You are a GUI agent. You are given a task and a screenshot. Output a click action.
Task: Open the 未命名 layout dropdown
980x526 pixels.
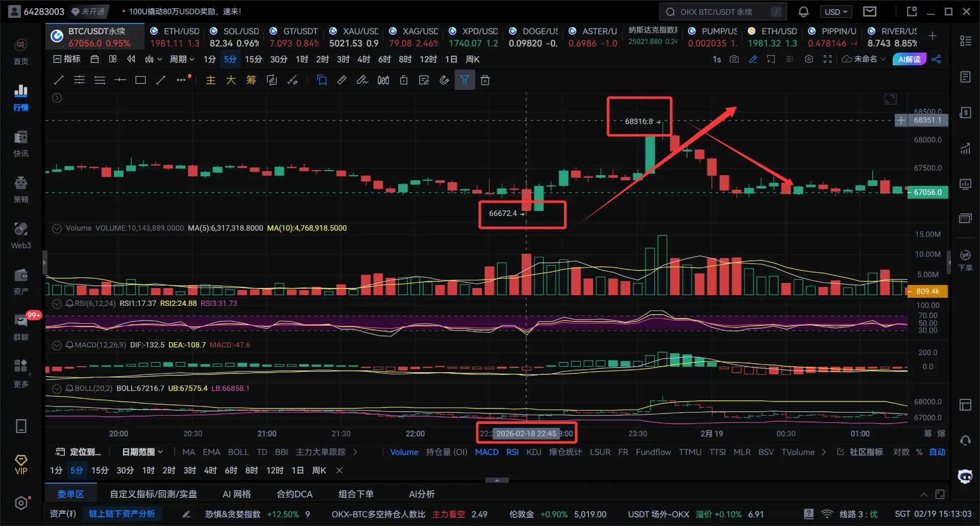[864, 59]
